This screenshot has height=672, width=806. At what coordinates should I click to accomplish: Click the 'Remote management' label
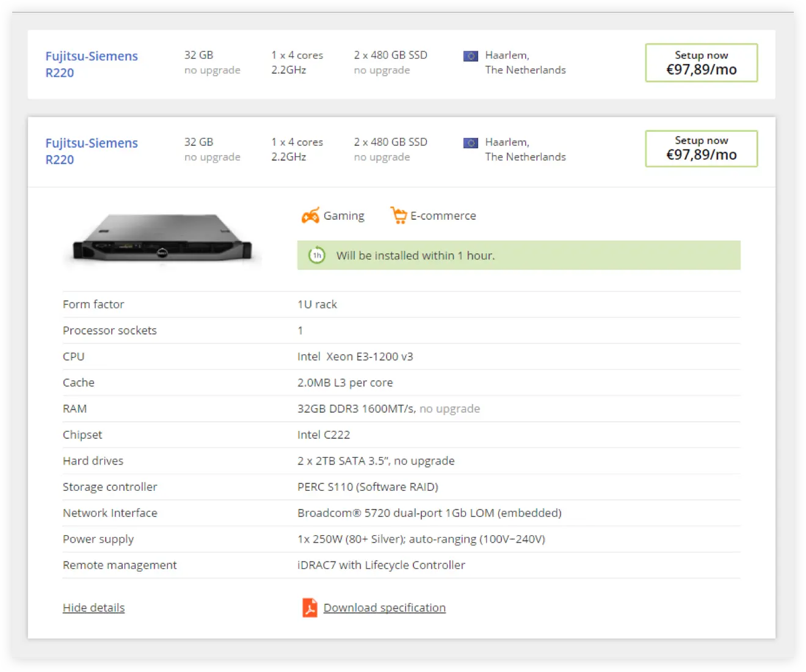tap(120, 565)
